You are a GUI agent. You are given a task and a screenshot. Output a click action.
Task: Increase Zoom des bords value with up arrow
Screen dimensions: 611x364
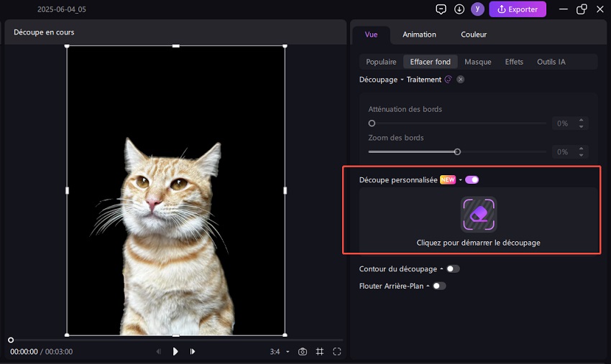pos(581,149)
